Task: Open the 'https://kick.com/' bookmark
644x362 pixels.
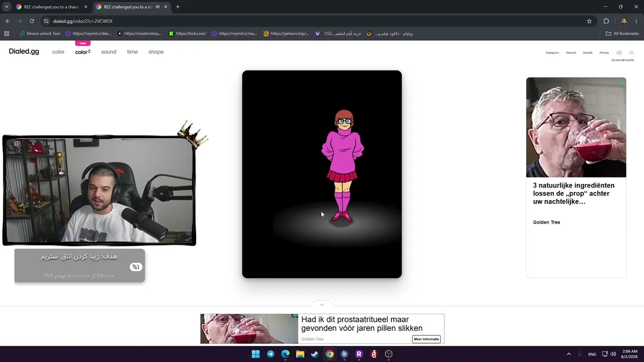Action: pyautogui.click(x=188, y=34)
